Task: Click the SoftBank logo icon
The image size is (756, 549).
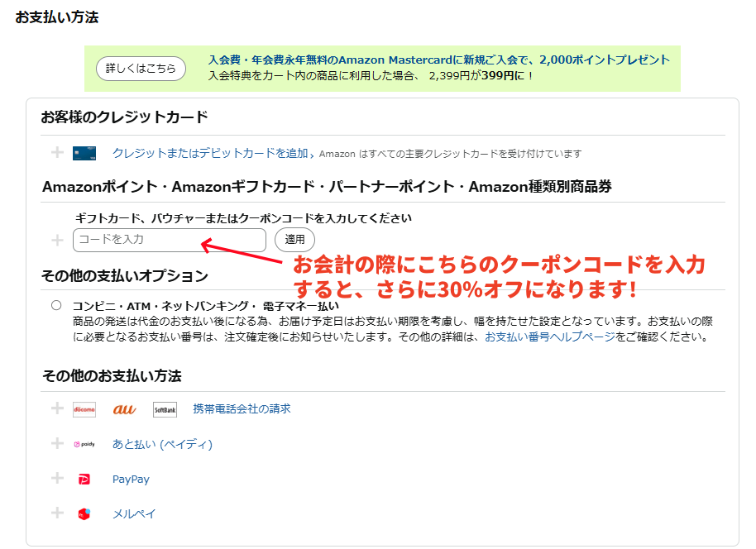Action: [165, 409]
